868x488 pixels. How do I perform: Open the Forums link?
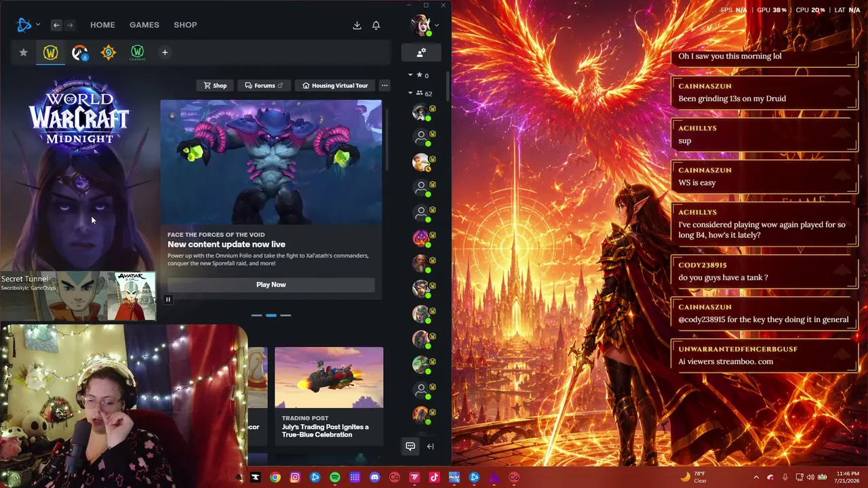264,85
